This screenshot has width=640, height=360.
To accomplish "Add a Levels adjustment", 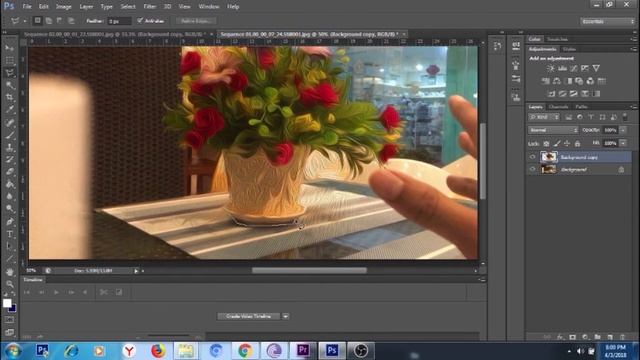I will coord(562,68).
